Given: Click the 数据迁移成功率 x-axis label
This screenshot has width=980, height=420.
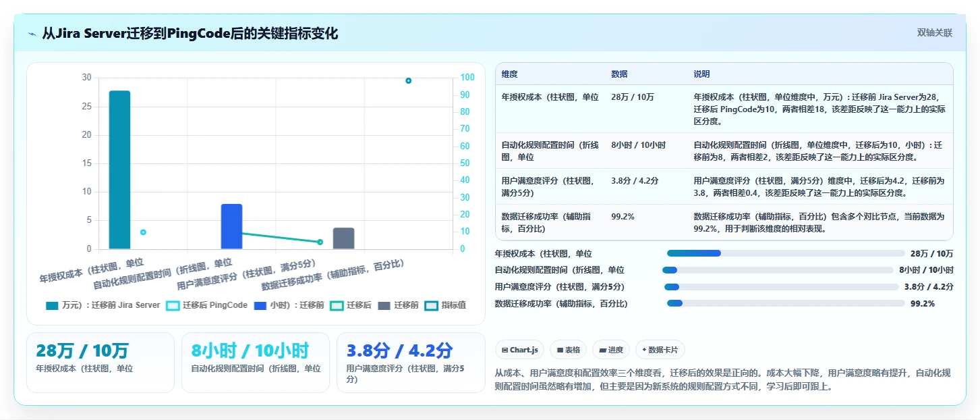Looking at the screenshot, I should 333,275.
